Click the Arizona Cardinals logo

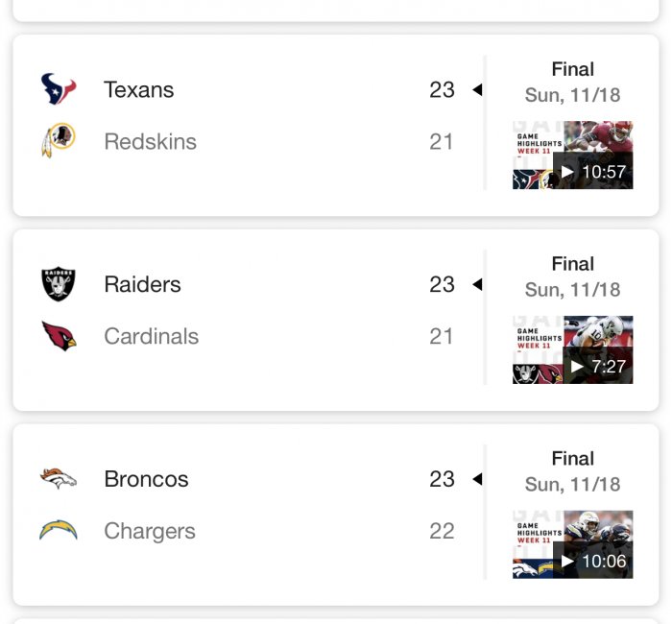(59, 336)
